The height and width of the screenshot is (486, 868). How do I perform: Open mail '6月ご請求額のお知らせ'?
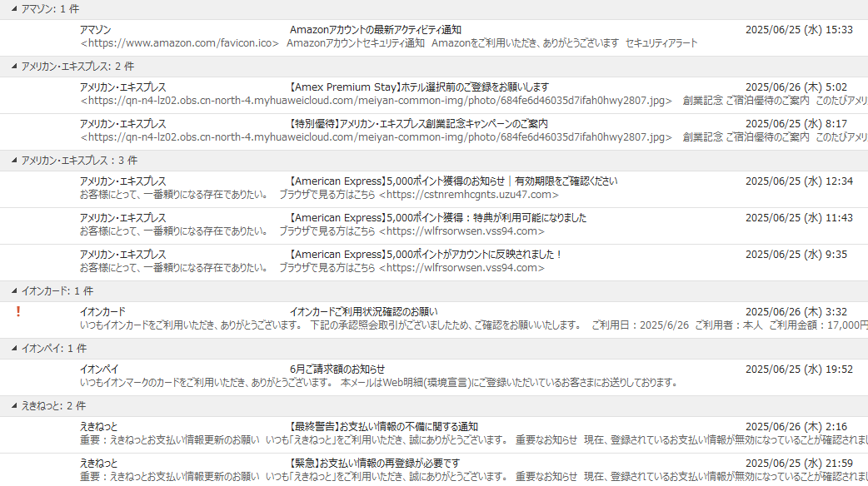pyautogui.click(x=337, y=369)
